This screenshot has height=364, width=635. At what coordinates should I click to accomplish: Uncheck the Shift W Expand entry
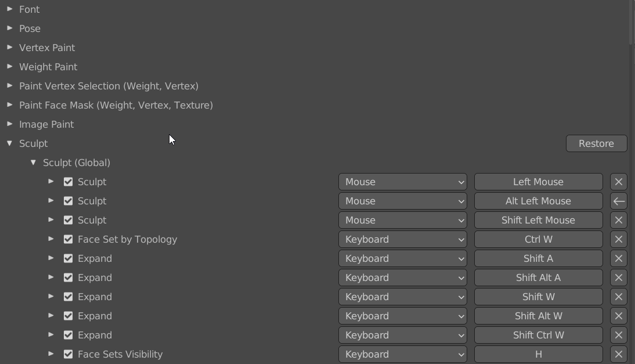68,297
